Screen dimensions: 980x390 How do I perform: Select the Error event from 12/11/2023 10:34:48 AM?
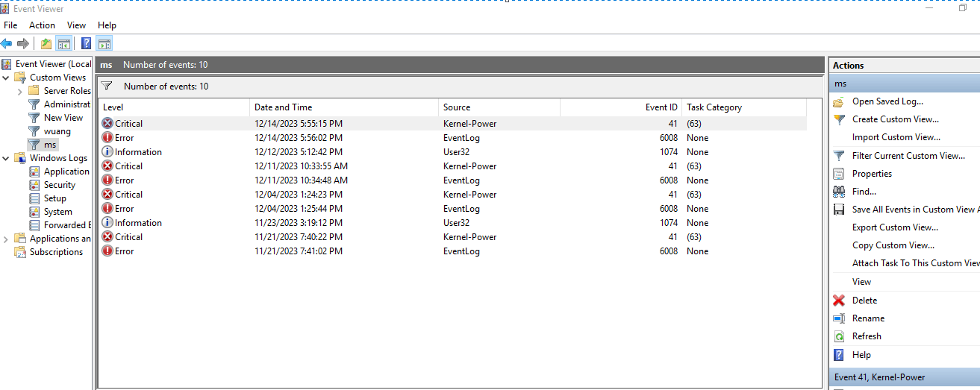pos(453,180)
